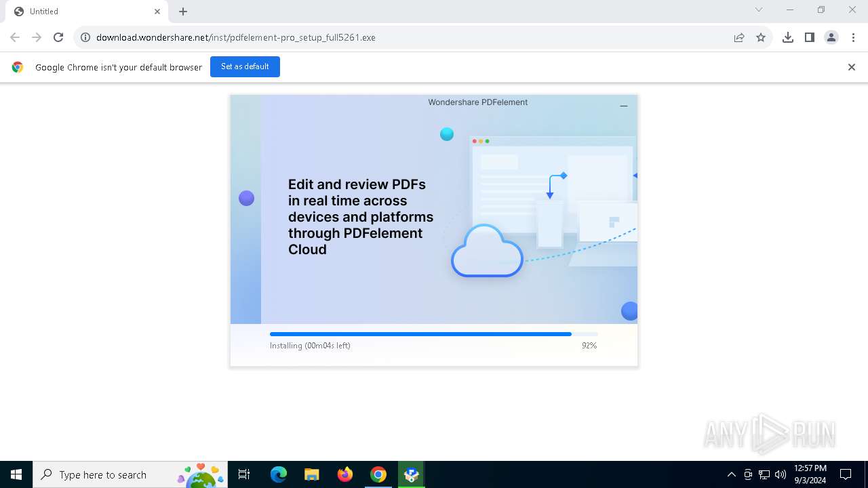The image size is (868, 488).
Task: Open Chrome downloads icon
Action: click(x=788, y=37)
